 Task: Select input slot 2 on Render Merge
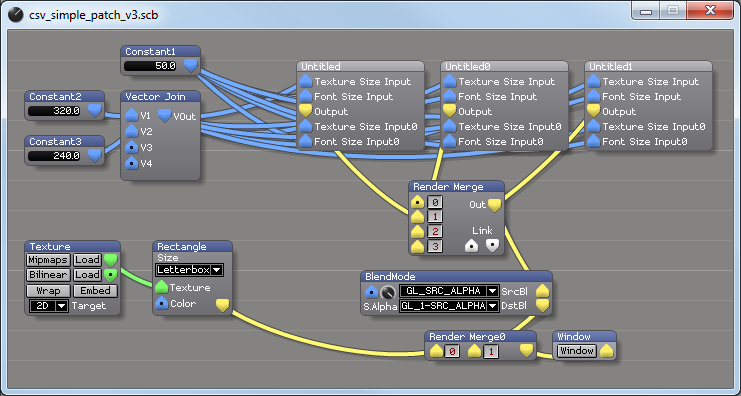435,232
